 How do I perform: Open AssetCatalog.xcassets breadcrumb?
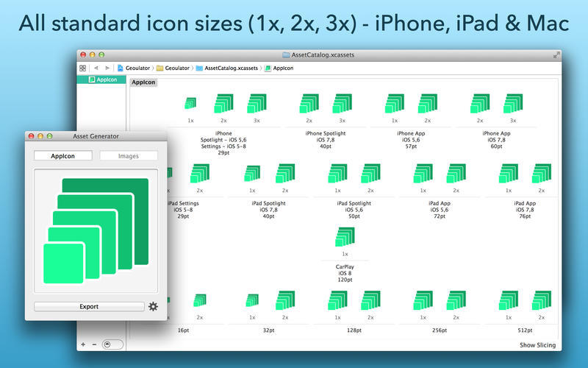[227, 68]
